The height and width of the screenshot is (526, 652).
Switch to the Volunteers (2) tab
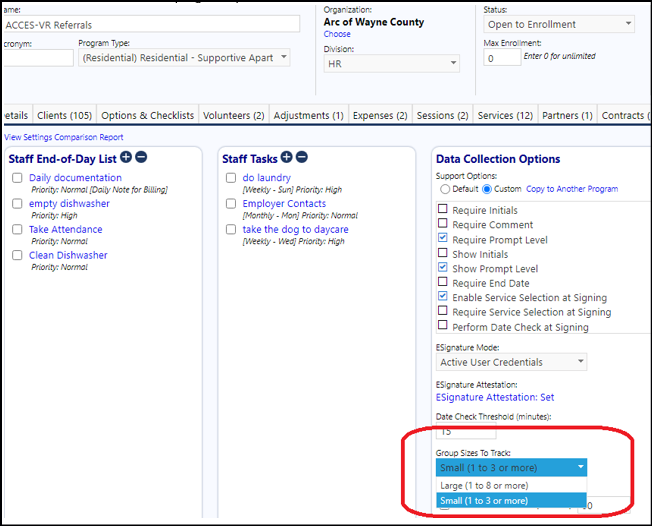[234, 115]
